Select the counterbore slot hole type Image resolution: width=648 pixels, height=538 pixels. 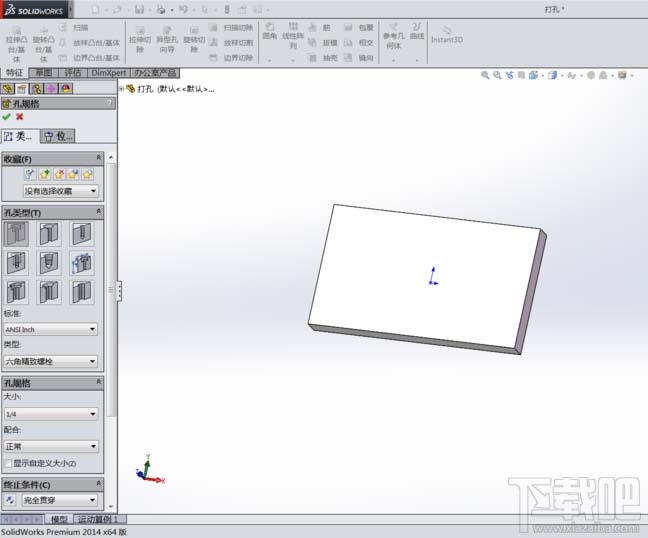(17, 292)
